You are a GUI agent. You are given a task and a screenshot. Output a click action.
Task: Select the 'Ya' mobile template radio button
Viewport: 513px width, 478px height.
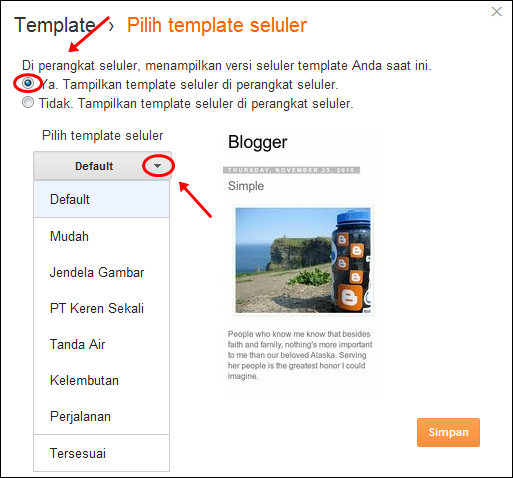pyautogui.click(x=28, y=83)
